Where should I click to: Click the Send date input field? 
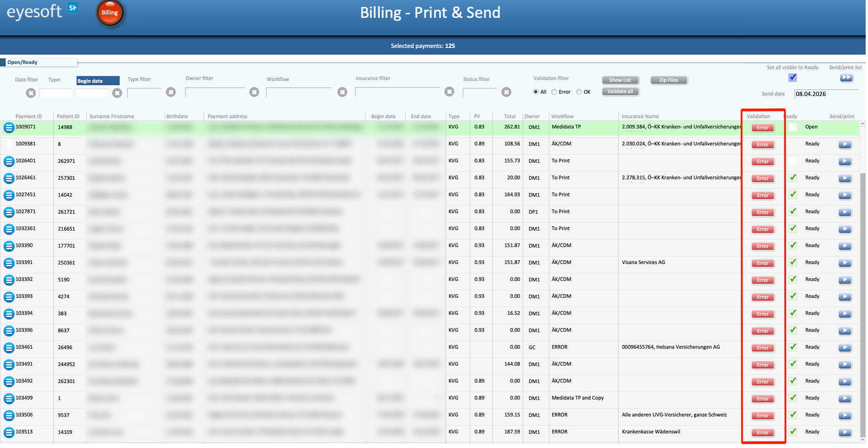[x=827, y=94]
